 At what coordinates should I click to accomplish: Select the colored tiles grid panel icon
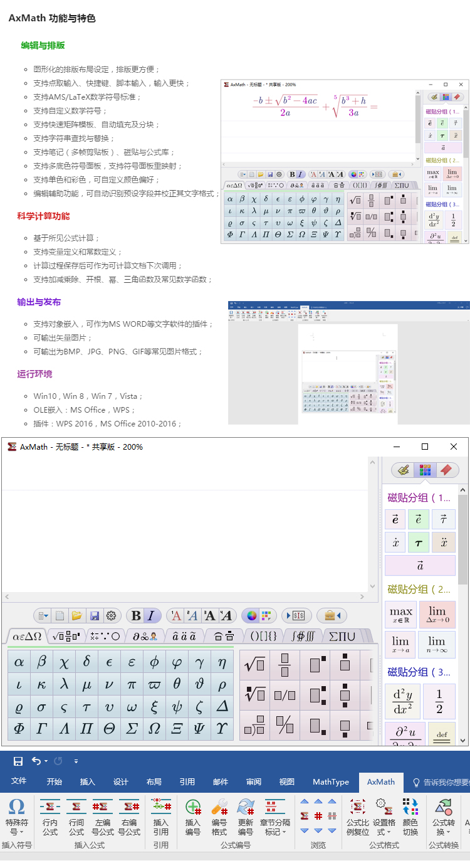[x=426, y=470]
